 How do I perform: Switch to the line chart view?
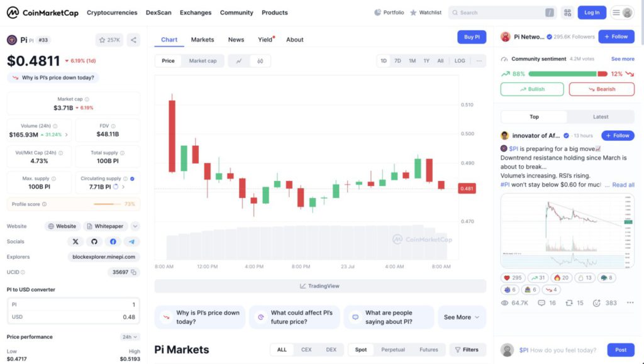point(239,61)
